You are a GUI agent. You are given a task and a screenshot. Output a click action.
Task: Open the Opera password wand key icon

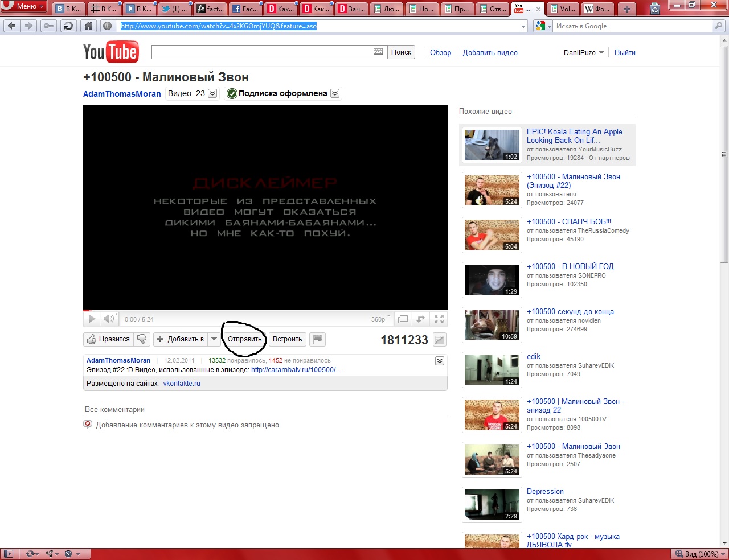49,26
